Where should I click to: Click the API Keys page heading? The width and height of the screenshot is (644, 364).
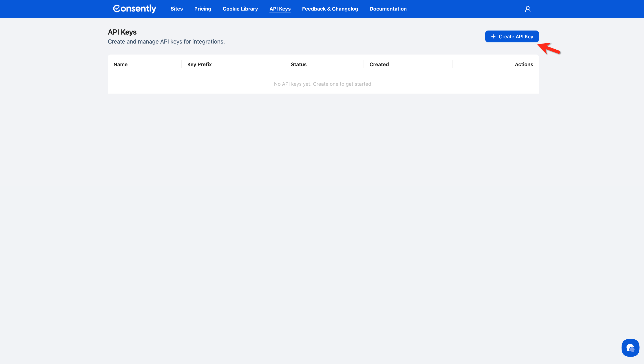click(x=122, y=32)
